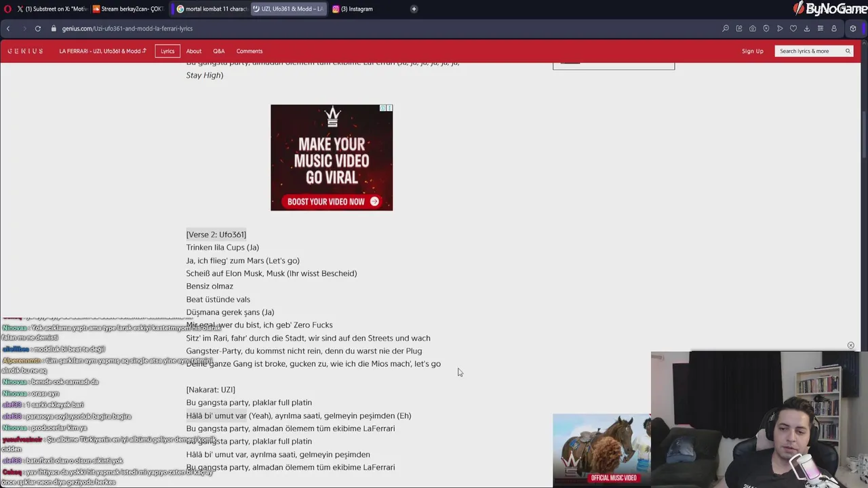Viewport: 868px width, 488px height.
Task: Switch to the mortal kombat 11 Google tab
Action: 211,9
